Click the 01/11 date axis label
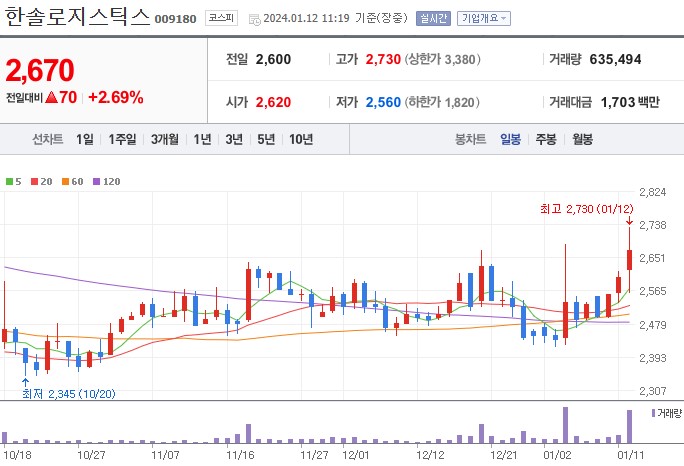The image size is (684, 466). click(631, 455)
